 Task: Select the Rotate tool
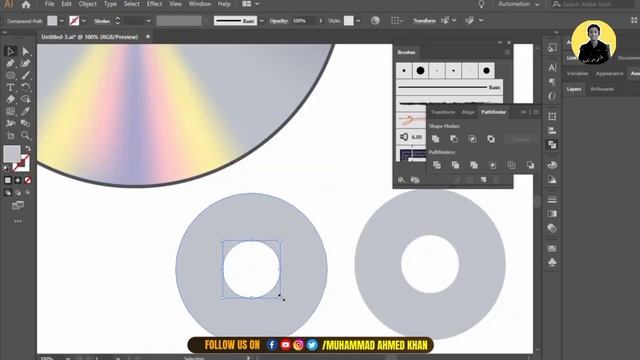pos(25,87)
